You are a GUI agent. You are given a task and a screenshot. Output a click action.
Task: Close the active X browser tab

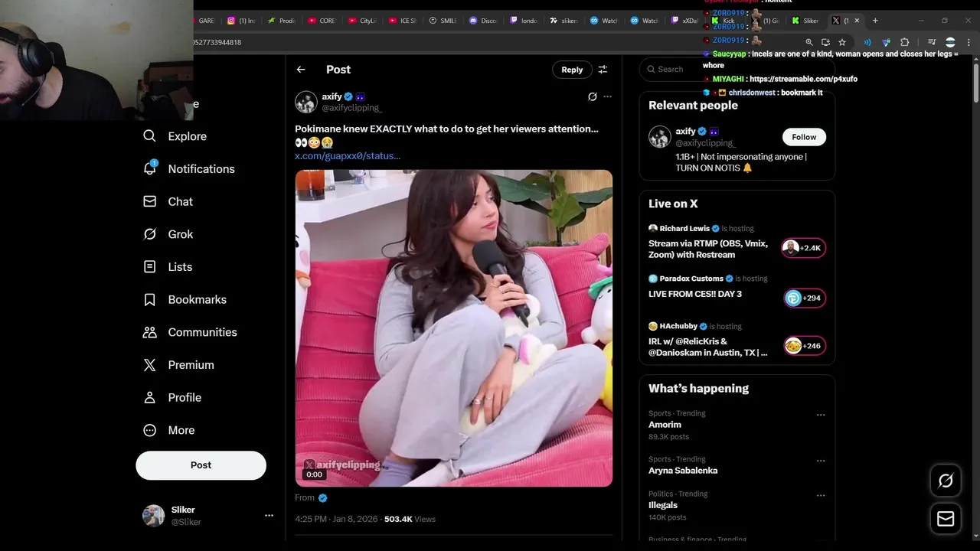click(857, 21)
